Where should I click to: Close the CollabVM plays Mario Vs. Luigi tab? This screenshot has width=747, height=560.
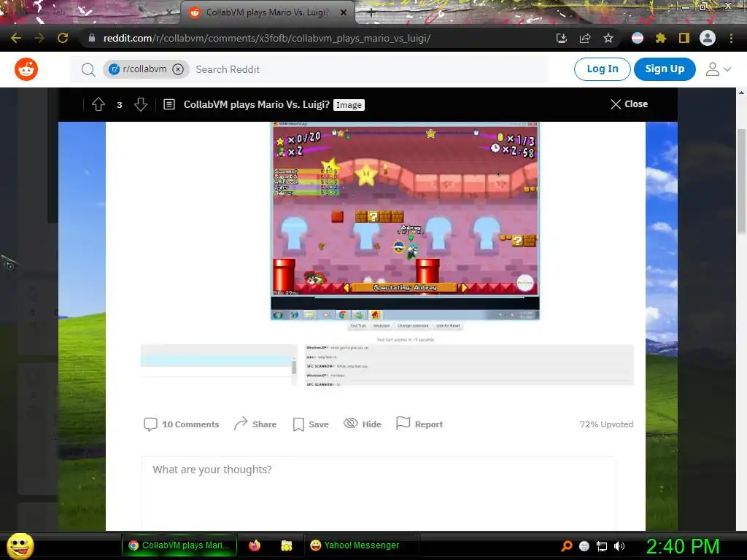344,13
